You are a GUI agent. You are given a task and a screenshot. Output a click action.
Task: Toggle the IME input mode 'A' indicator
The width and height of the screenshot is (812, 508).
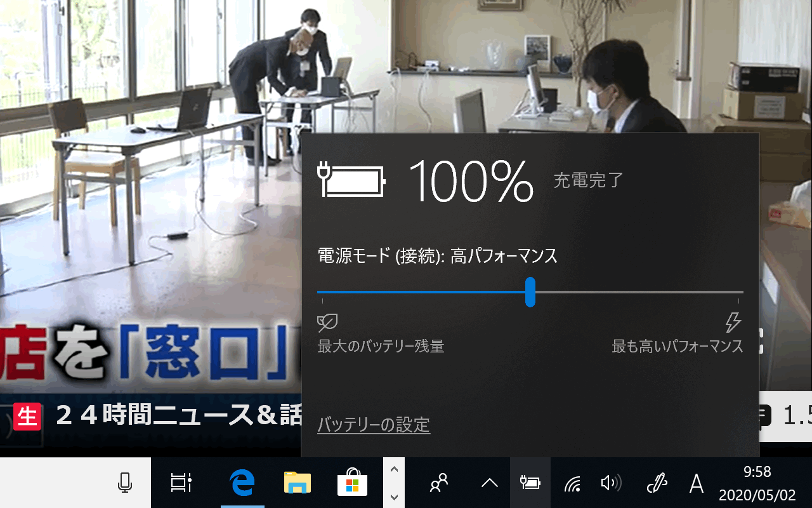(696, 484)
